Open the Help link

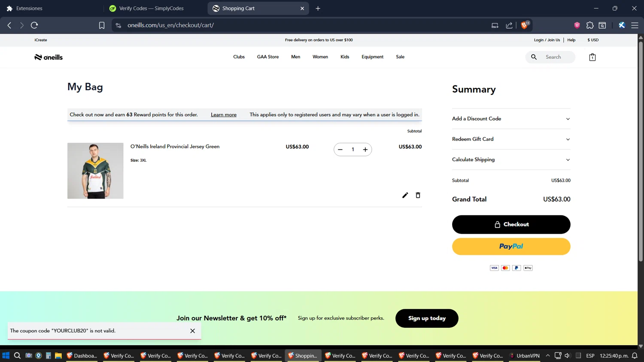click(x=571, y=40)
